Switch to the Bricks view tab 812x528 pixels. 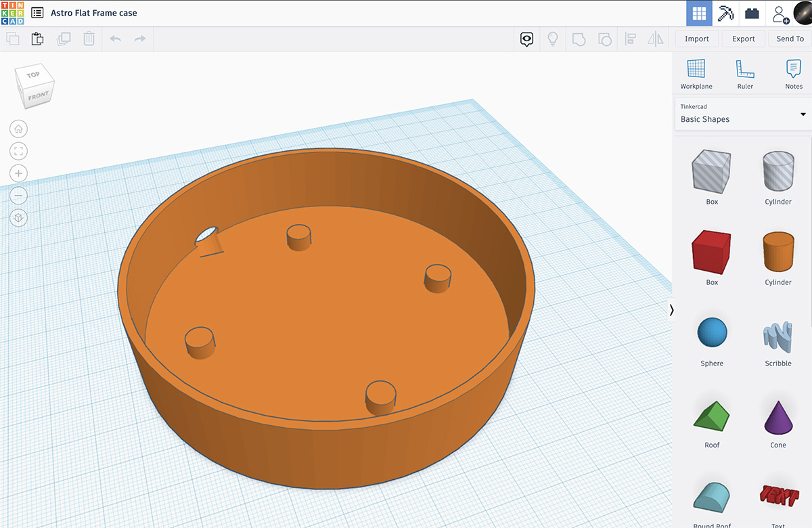pos(752,13)
